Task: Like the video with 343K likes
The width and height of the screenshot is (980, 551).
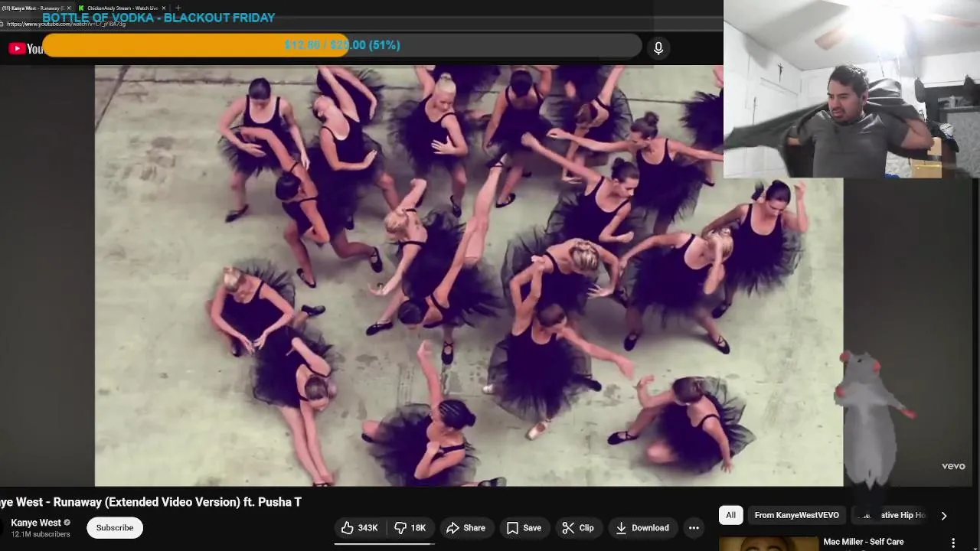Action: [360, 528]
